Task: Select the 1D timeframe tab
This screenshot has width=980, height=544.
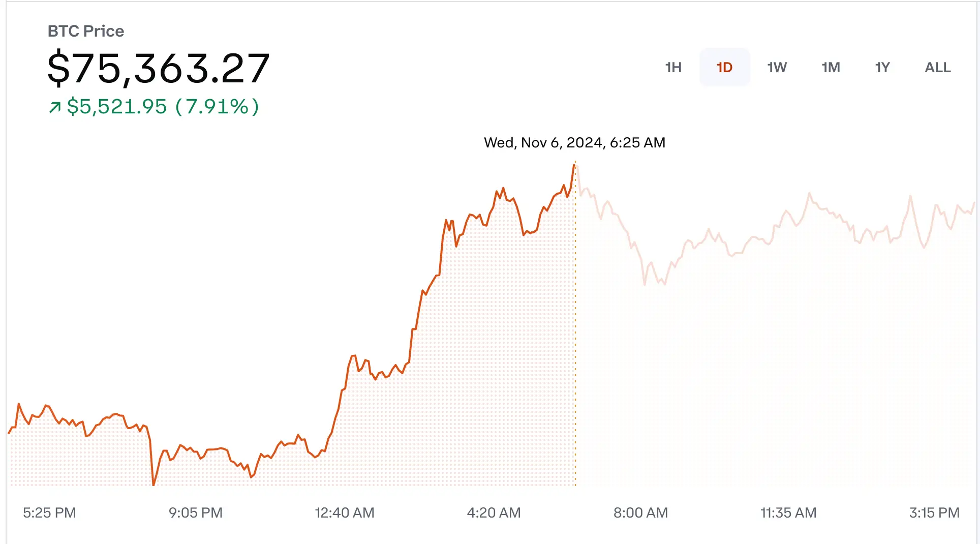Action: [x=725, y=67]
